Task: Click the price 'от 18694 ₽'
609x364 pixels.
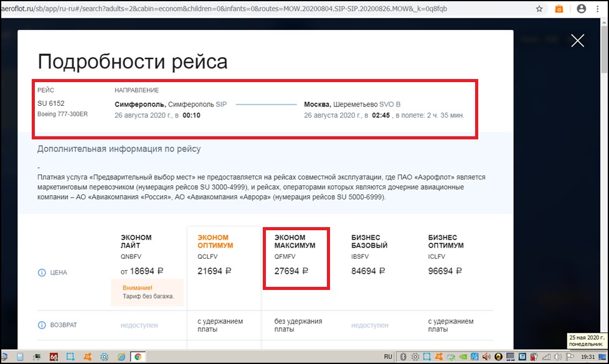Action: coord(142,271)
